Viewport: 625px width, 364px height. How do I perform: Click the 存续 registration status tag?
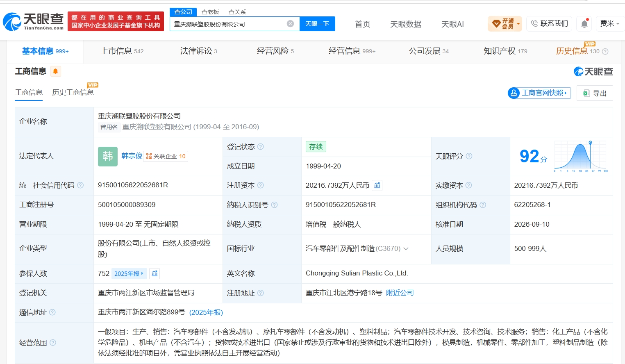316,147
